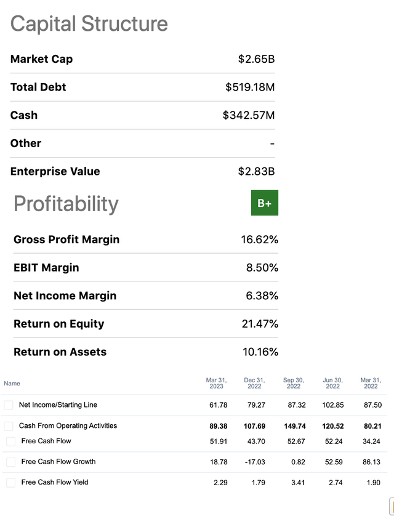Check the Net Income/Starting Line row checkbox
Viewport: 394px width, 532px height.
coord(9,405)
